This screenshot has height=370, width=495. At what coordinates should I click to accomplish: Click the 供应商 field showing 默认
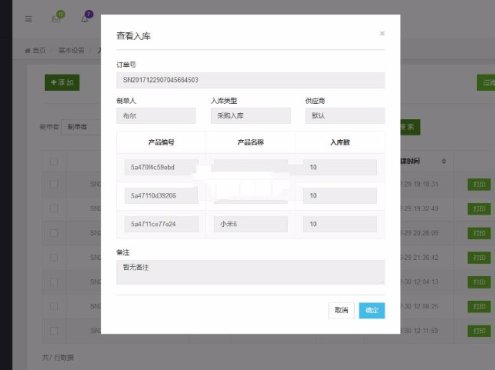point(345,116)
